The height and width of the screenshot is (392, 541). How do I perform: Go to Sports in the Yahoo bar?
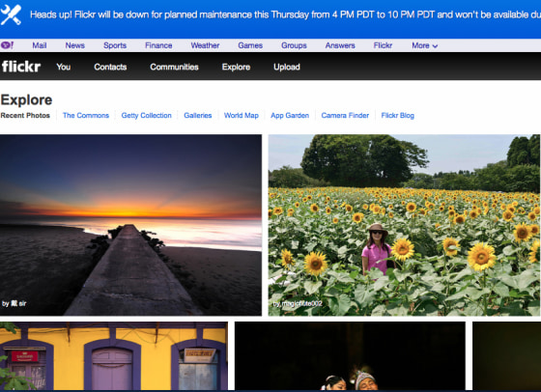(115, 45)
